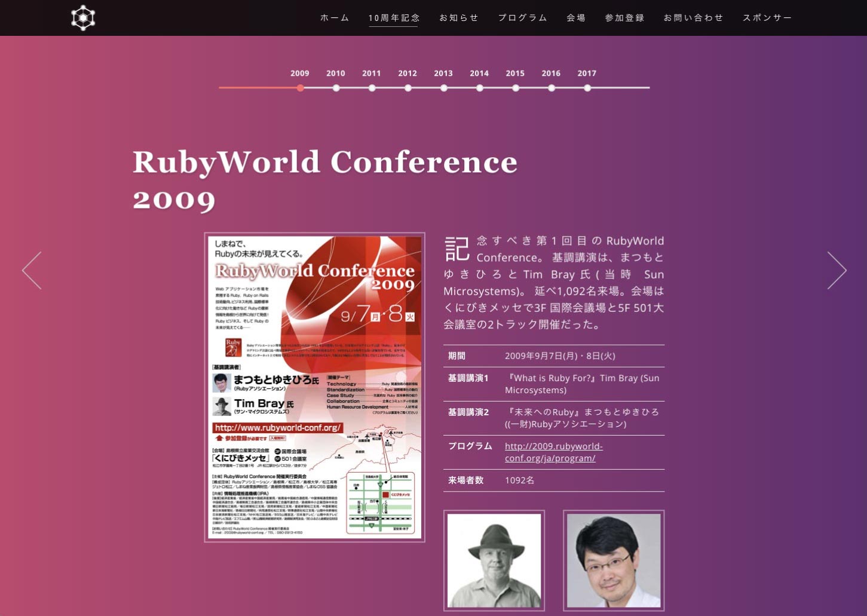Select the 2009 timeline dot
867x616 pixels.
(x=300, y=88)
